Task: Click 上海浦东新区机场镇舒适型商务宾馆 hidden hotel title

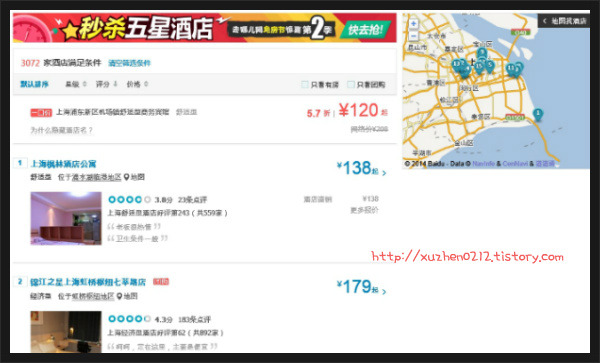Action: pos(112,112)
